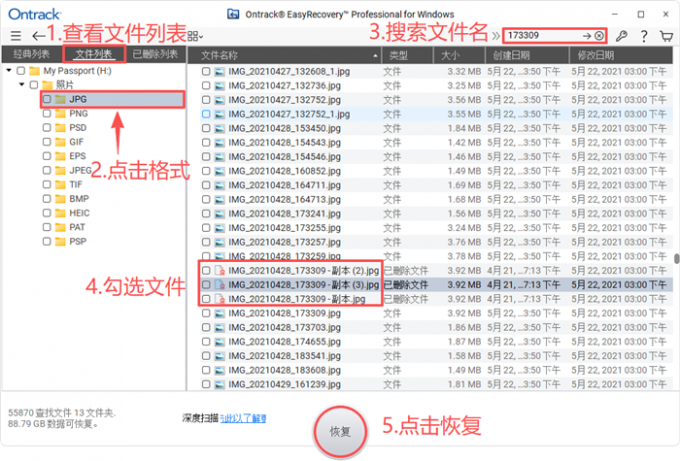This screenshot has width=680, height=461.
Task: Check IMG_20210428_173309 - 副本.jpg checkbox
Action: [x=206, y=299]
